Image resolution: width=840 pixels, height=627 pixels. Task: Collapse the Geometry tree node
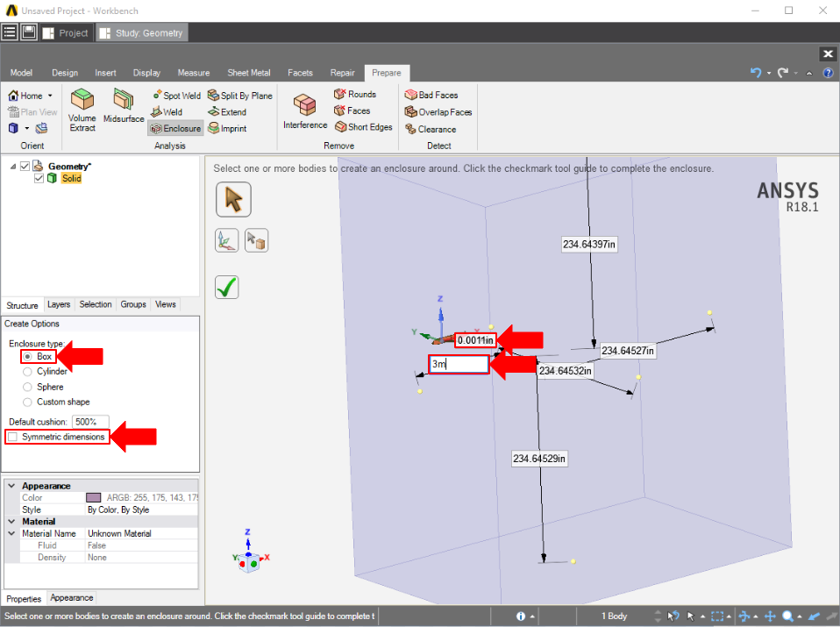pyautogui.click(x=13, y=167)
